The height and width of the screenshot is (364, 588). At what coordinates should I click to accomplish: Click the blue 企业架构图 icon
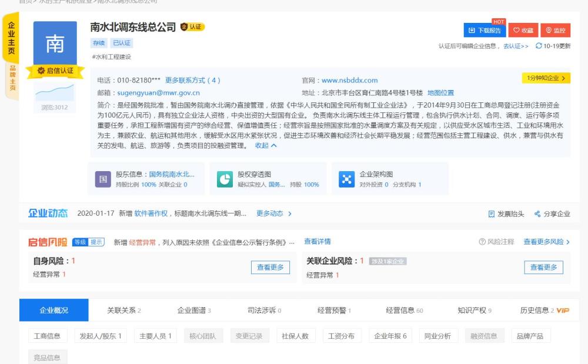(346, 179)
